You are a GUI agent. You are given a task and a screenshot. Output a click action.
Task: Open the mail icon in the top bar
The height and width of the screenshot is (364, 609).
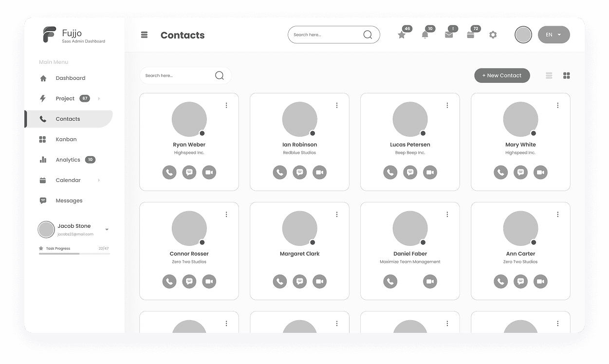tap(448, 35)
